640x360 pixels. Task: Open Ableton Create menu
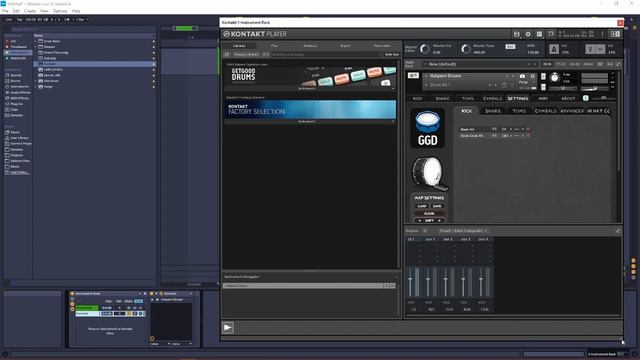30,11
